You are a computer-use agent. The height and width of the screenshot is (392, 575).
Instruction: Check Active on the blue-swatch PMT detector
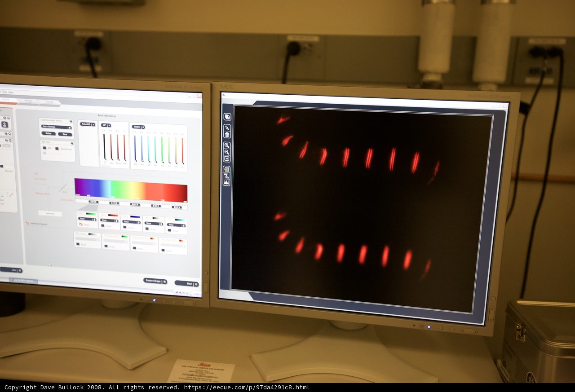point(124,227)
